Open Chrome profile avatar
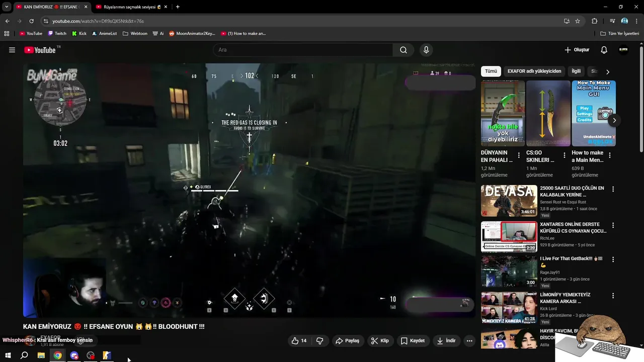Image resolution: width=644 pixels, height=362 pixels. point(624,21)
